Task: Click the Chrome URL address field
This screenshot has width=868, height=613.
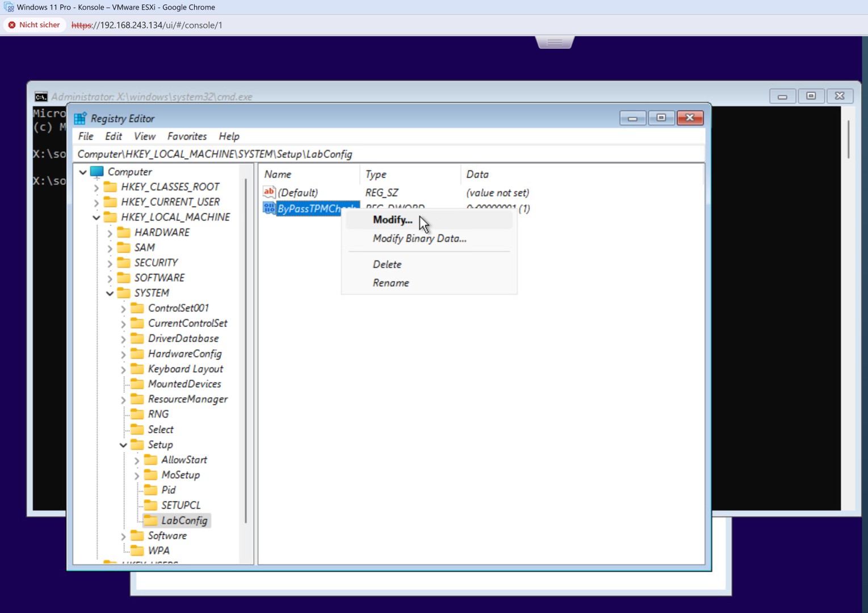Action: (147, 25)
